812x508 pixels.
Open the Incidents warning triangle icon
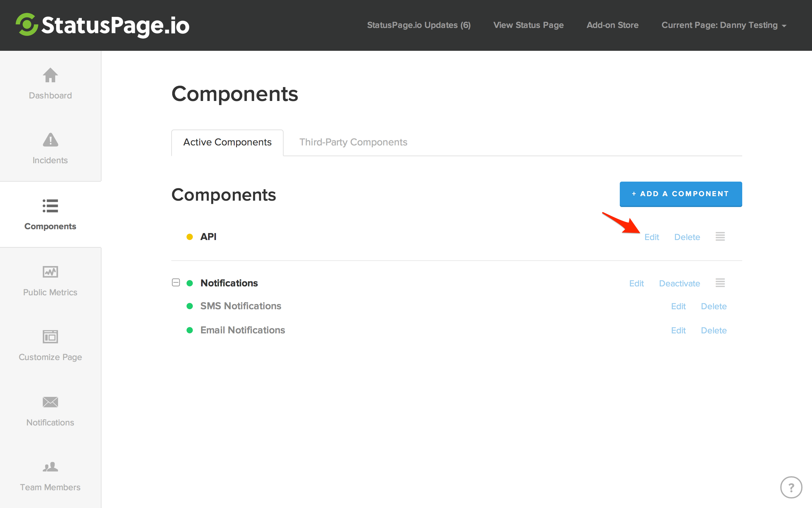pyautogui.click(x=50, y=140)
